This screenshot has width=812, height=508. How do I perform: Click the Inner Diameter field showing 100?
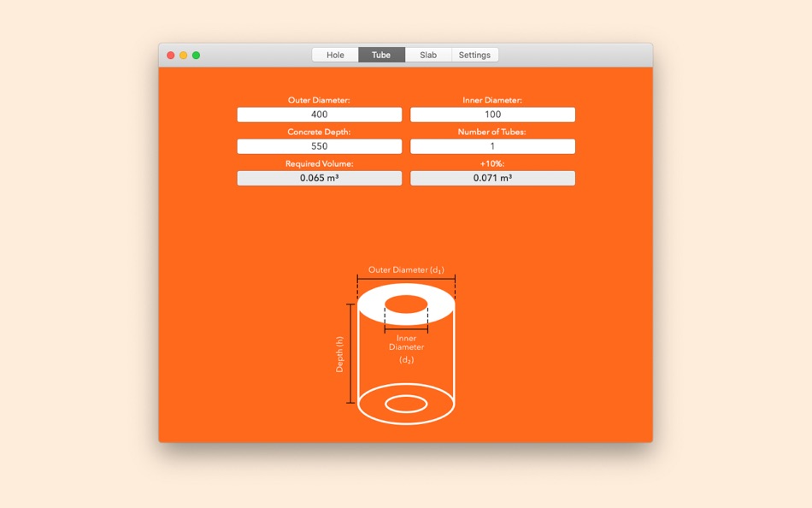pyautogui.click(x=492, y=115)
